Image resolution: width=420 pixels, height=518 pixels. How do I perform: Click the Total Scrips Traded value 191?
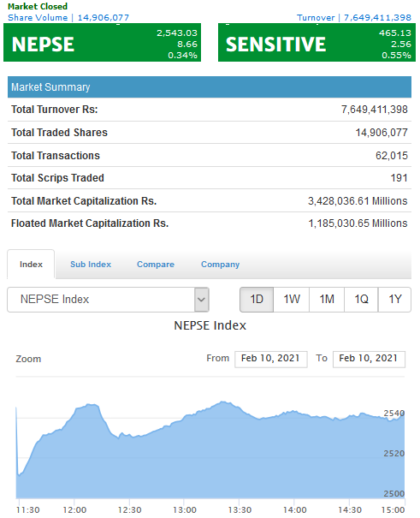click(399, 178)
